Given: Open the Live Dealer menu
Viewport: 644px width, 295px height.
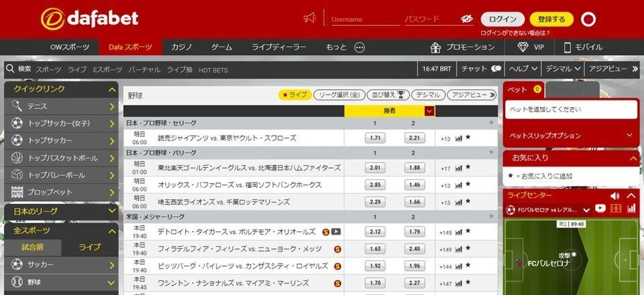Looking at the screenshot, I should [x=279, y=47].
